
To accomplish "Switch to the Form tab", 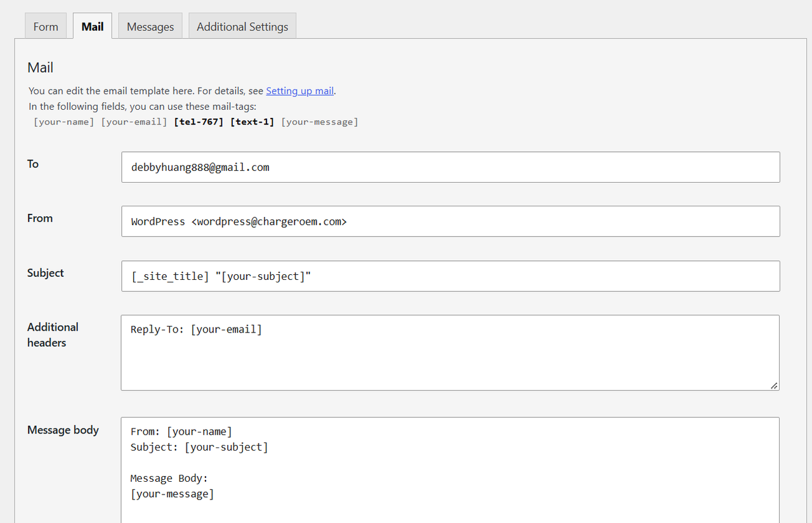I will tap(46, 27).
